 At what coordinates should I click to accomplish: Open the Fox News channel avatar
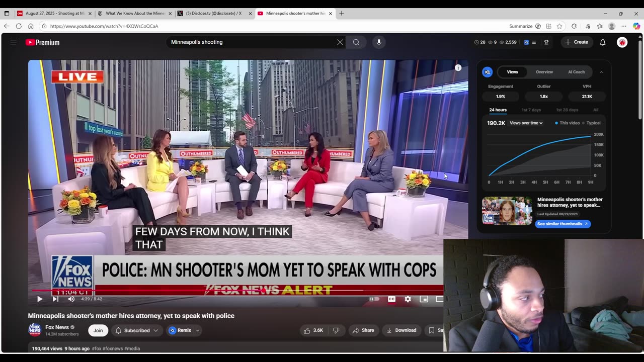tap(35, 330)
